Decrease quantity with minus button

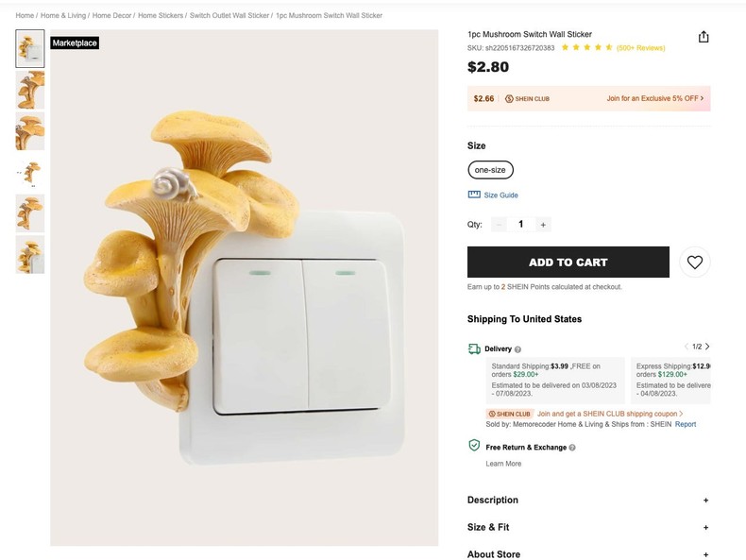(x=499, y=225)
